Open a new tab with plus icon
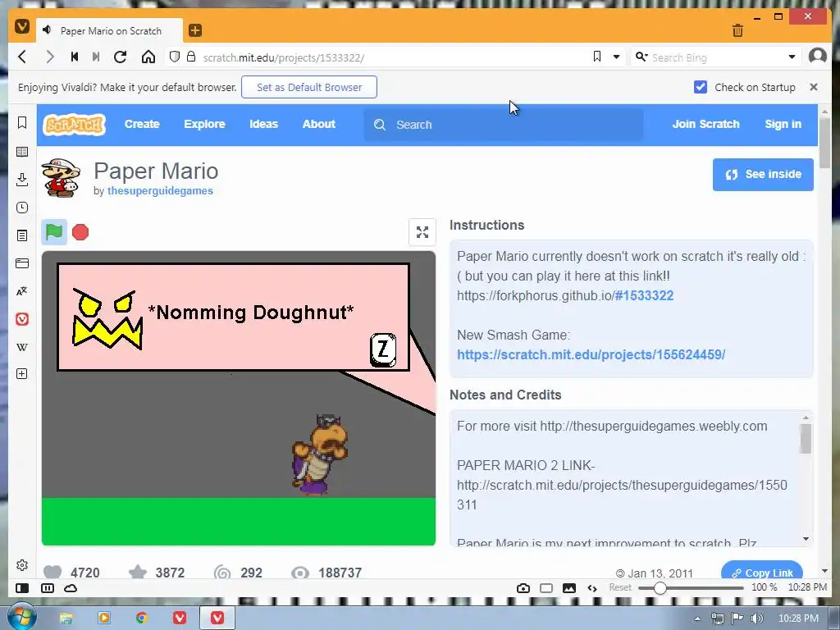 tap(195, 30)
